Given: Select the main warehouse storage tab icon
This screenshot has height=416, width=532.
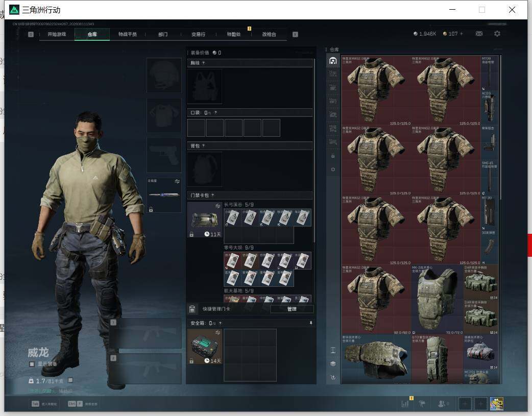Looking at the screenshot, I should pos(333,61).
